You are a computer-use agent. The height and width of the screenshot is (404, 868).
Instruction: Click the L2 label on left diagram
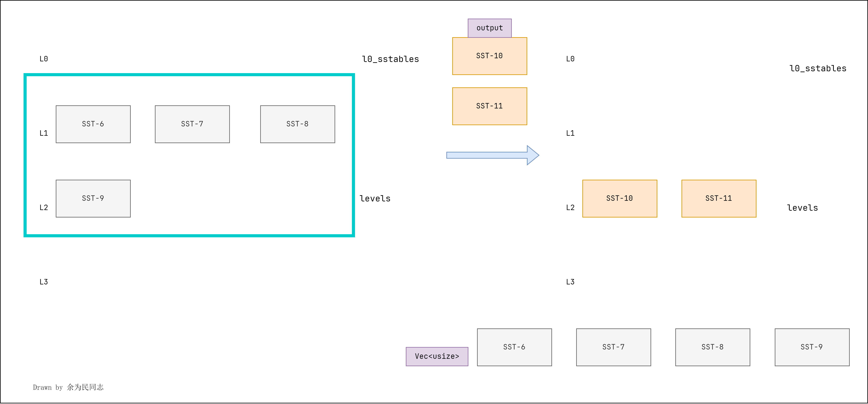coord(44,208)
